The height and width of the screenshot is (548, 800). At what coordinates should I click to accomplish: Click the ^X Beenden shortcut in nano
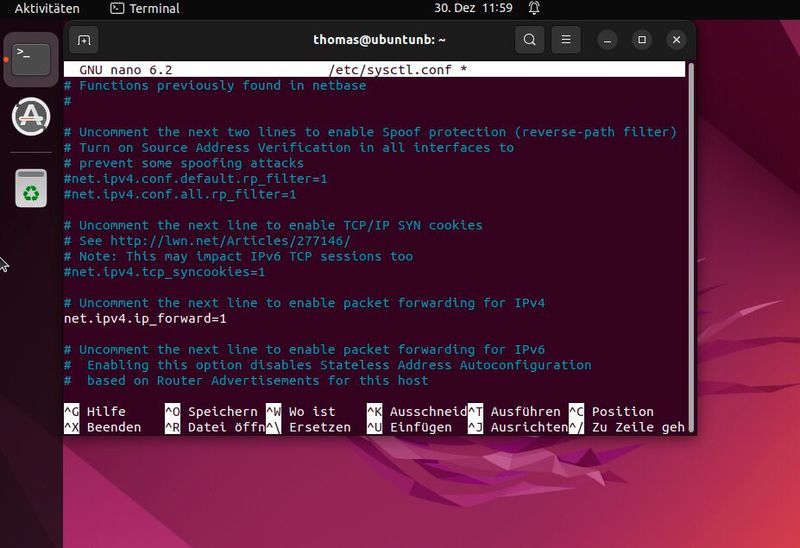(103, 427)
